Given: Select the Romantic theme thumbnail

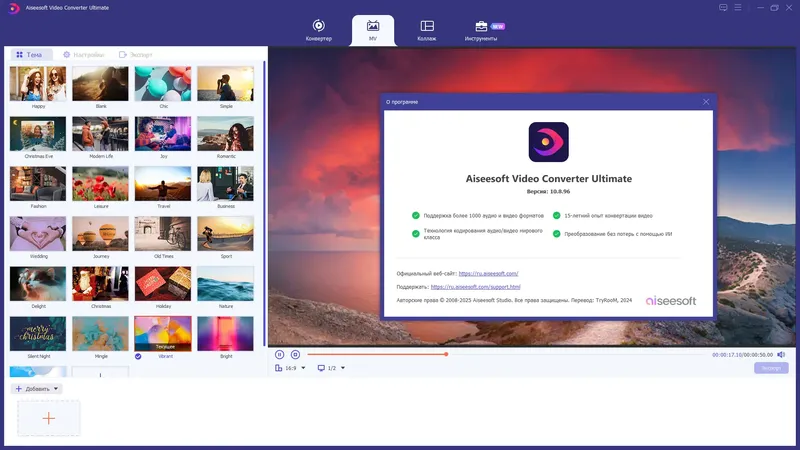Looking at the screenshot, I should click(x=226, y=134).
